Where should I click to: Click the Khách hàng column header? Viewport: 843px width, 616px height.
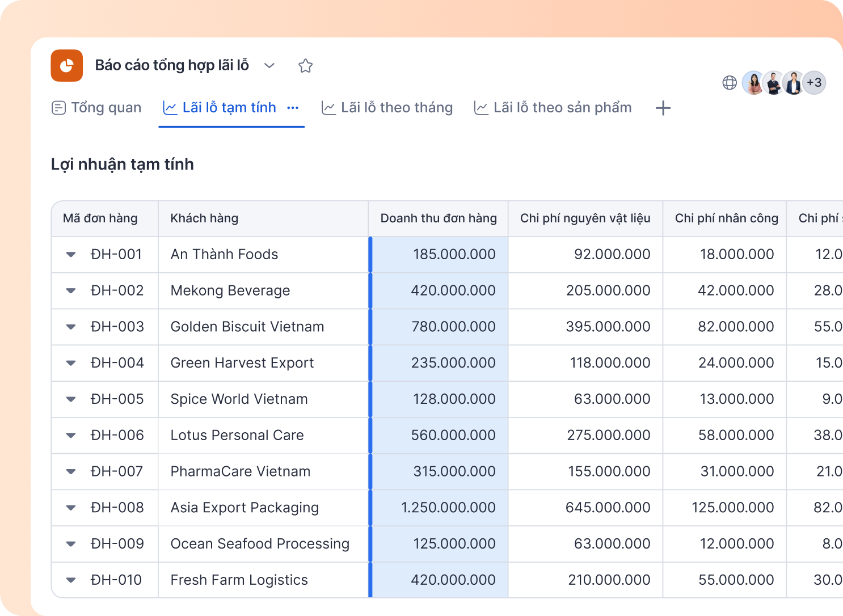(263, 218)
